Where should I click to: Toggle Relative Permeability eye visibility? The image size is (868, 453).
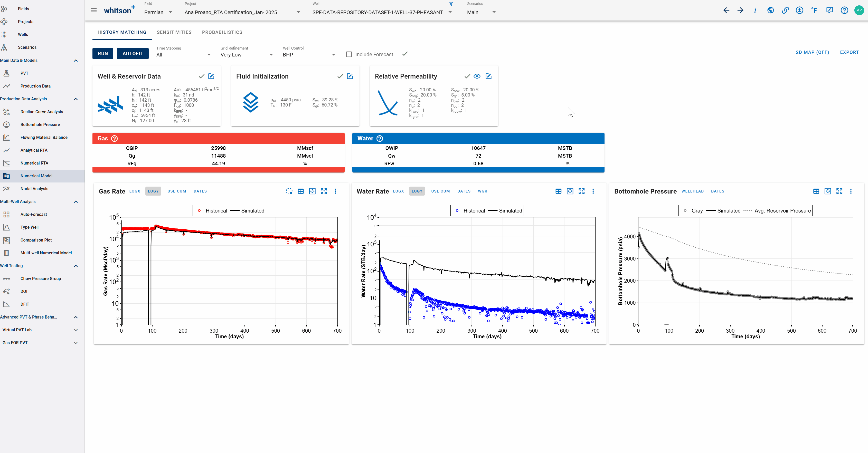pos(477,76)
